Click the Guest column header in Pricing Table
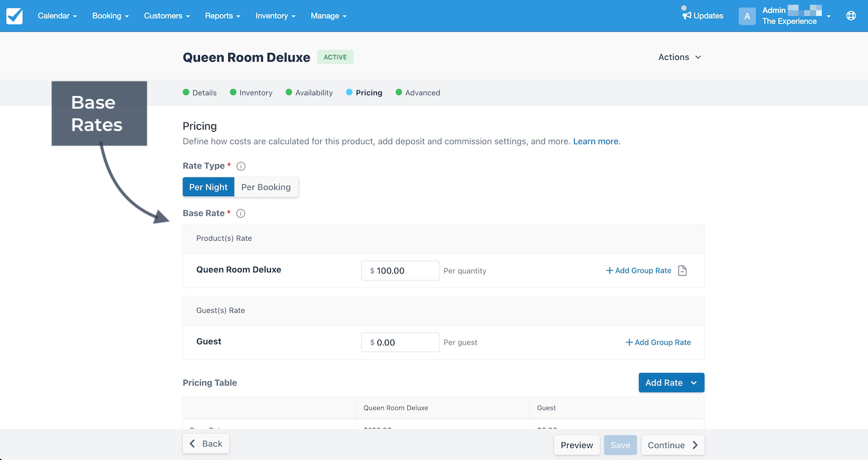The width and height of the screenshot is (868, 460). tap(547, 408)
